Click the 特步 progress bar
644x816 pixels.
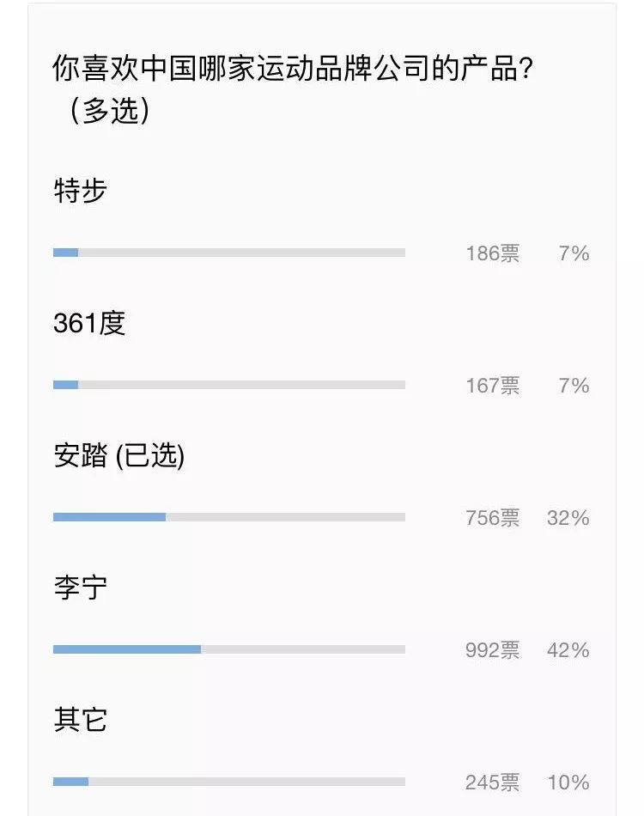point(229,253)
